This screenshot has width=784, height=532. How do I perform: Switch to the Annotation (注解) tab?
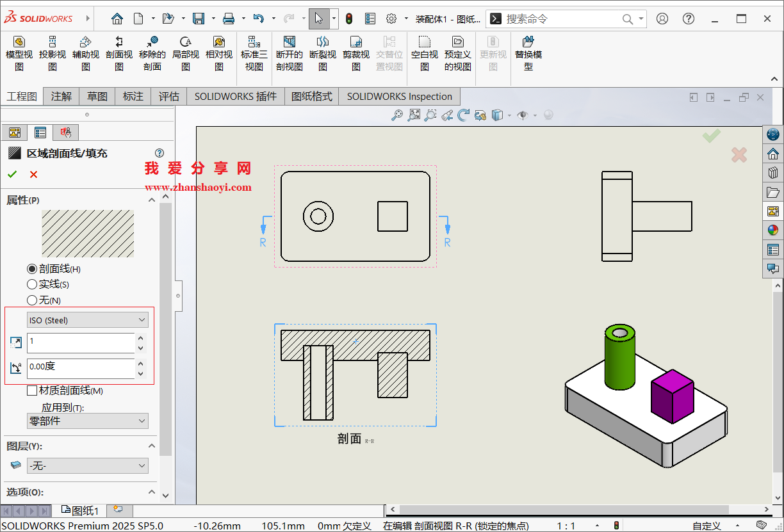pos(61,97)
